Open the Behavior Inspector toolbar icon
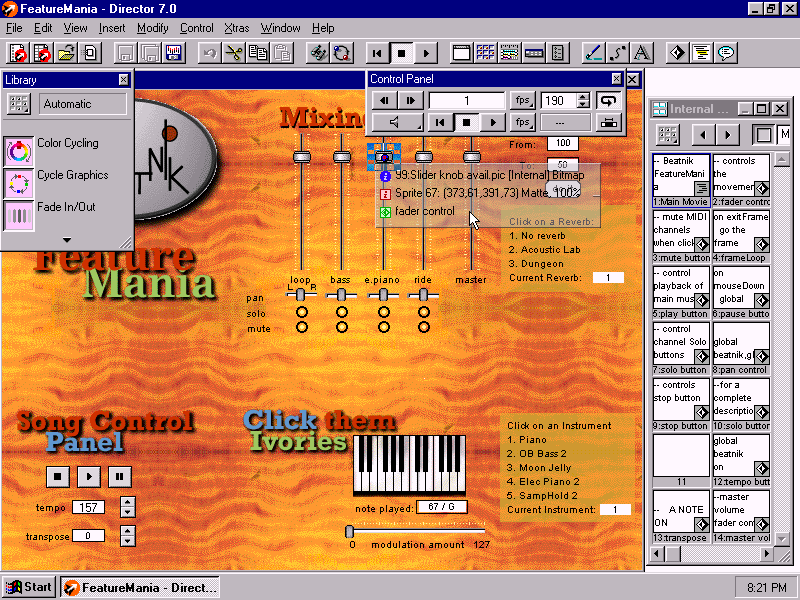This screenshot has height=600, width=800. click(x=678, y=53)
